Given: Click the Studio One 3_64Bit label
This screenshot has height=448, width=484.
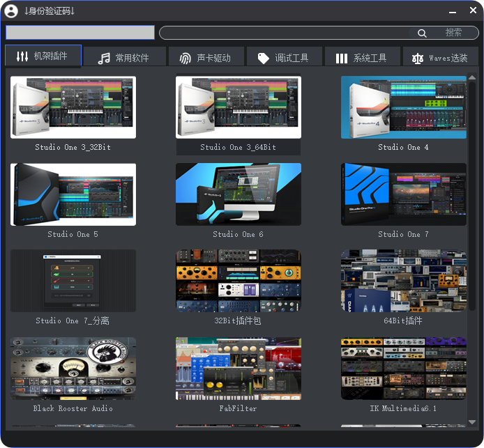Looking at the screenshot, I should 239,148.
